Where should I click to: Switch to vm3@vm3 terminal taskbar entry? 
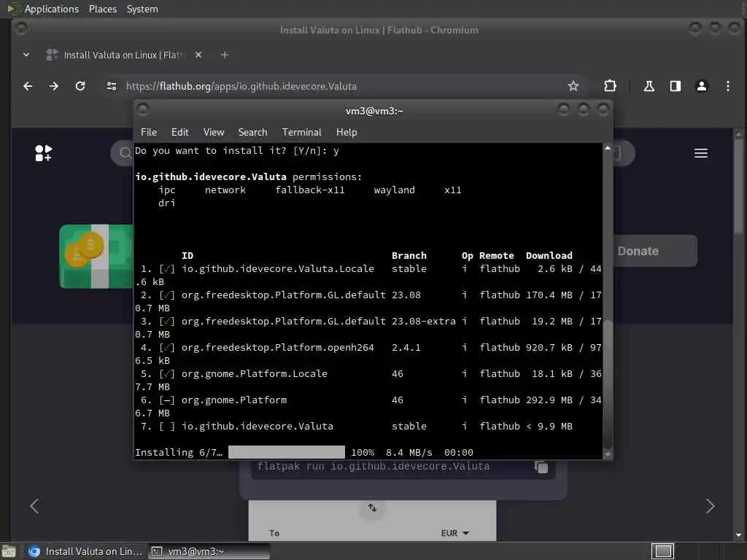[209, 551]
